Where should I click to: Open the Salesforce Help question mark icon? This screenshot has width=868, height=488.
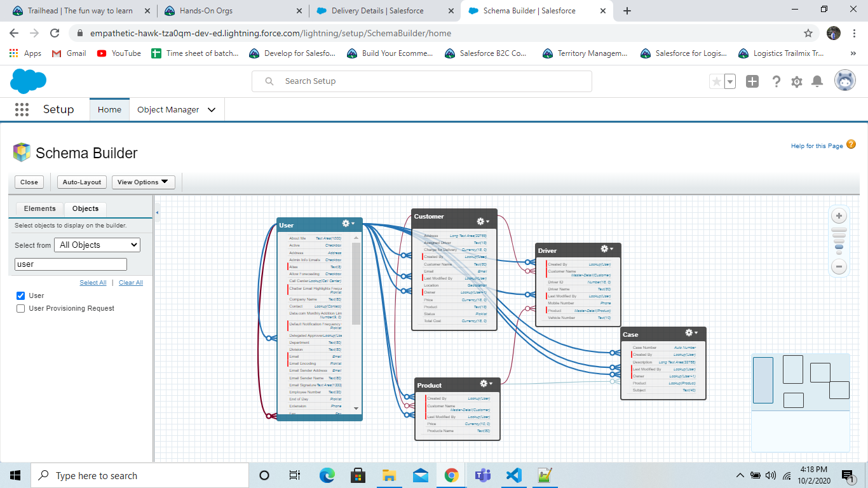776,81
